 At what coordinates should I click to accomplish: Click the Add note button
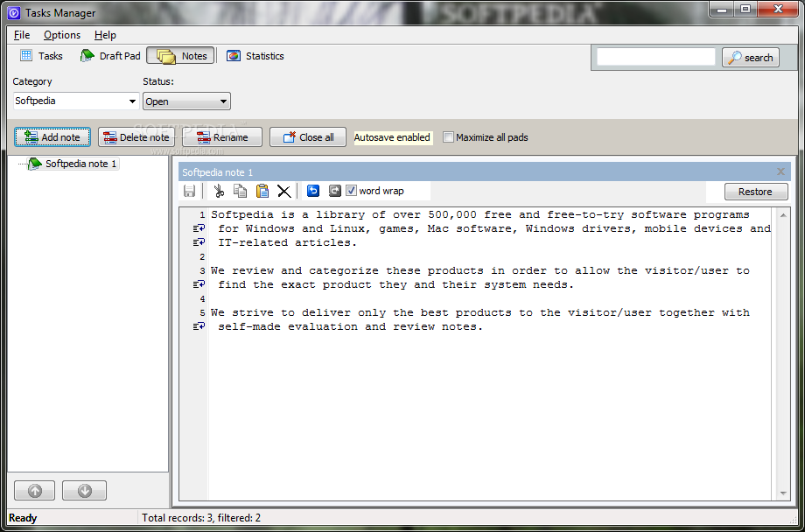[x=52, y=137]
